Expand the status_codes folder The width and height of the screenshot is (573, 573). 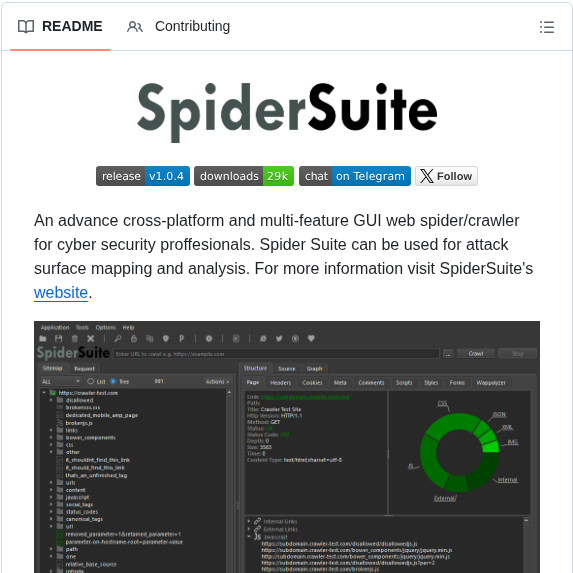click(51, 512)
